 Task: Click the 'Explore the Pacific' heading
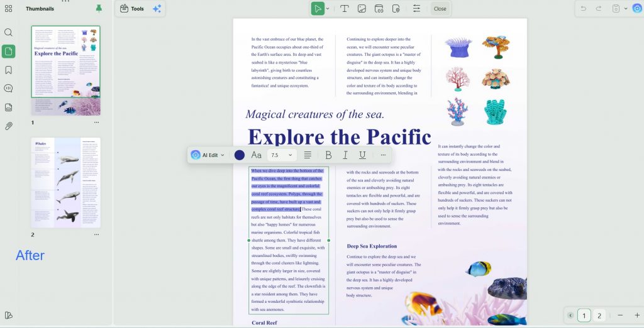339,137
